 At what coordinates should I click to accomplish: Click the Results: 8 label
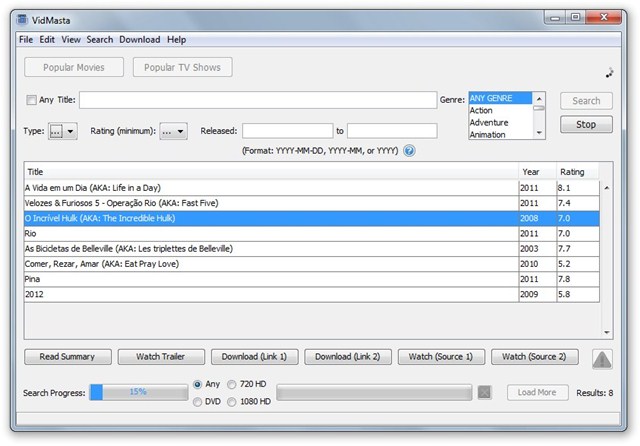pyautogui.click(x=595, y=393)
